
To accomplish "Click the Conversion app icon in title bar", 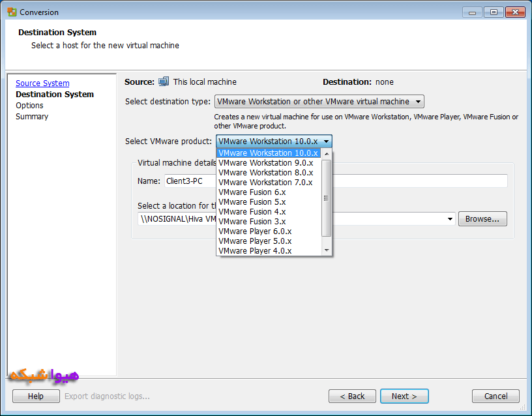I will (x=12, y=12).
